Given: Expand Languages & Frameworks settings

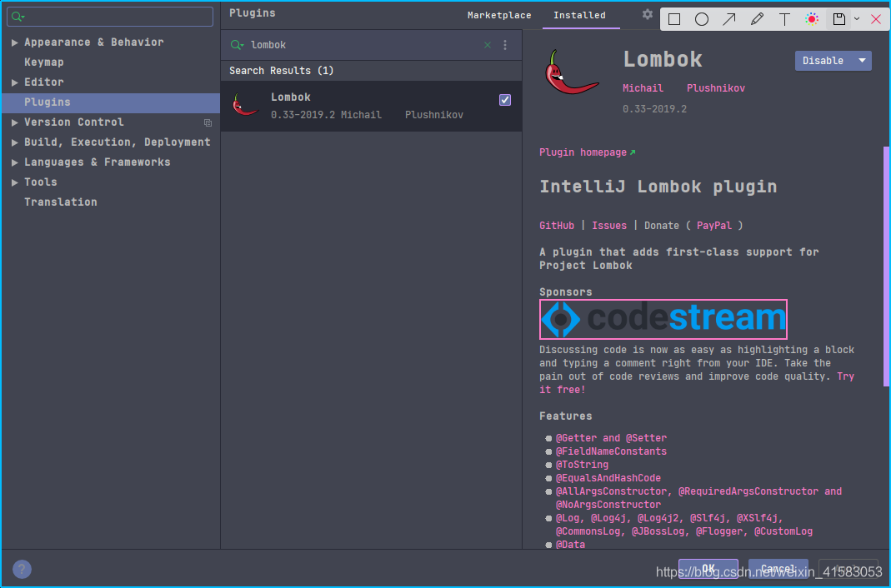Looking at the screenshot, I should tap(15, 162).
